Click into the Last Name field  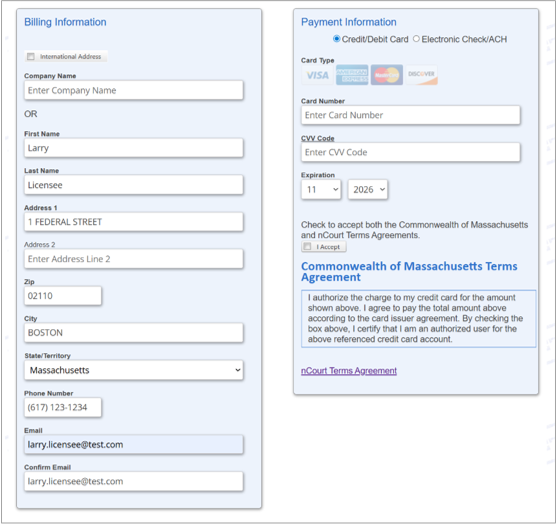[x=134, y=185]
